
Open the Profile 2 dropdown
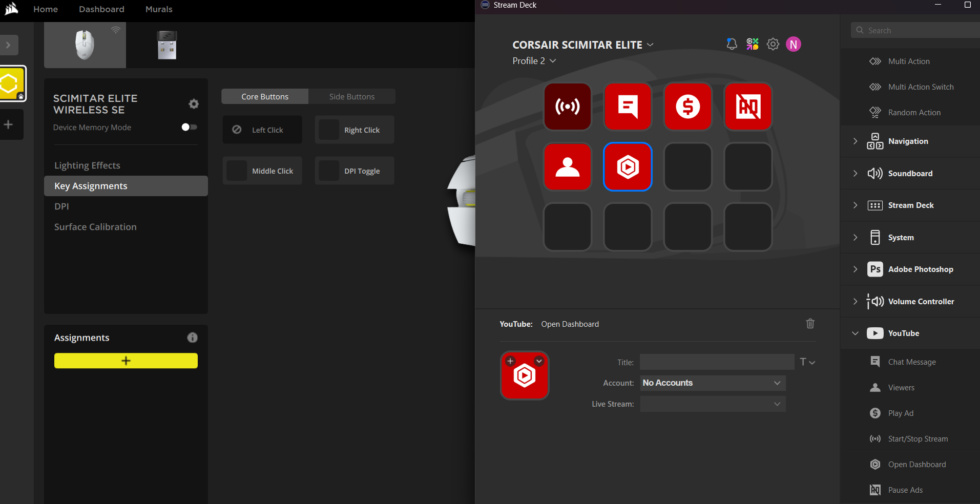point(534,61)
